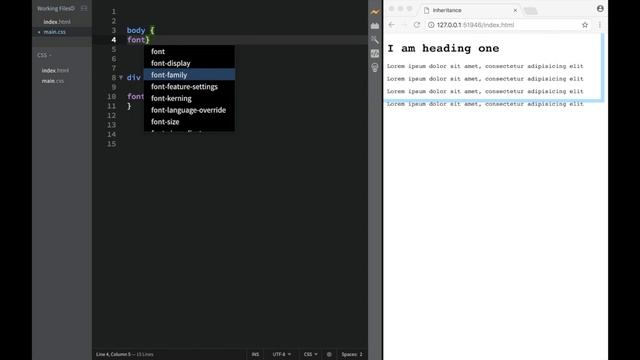The width and height of the screenshot is (640, 360).
Task: Choose font from the autocomplete list
Action: pos(189,51)
